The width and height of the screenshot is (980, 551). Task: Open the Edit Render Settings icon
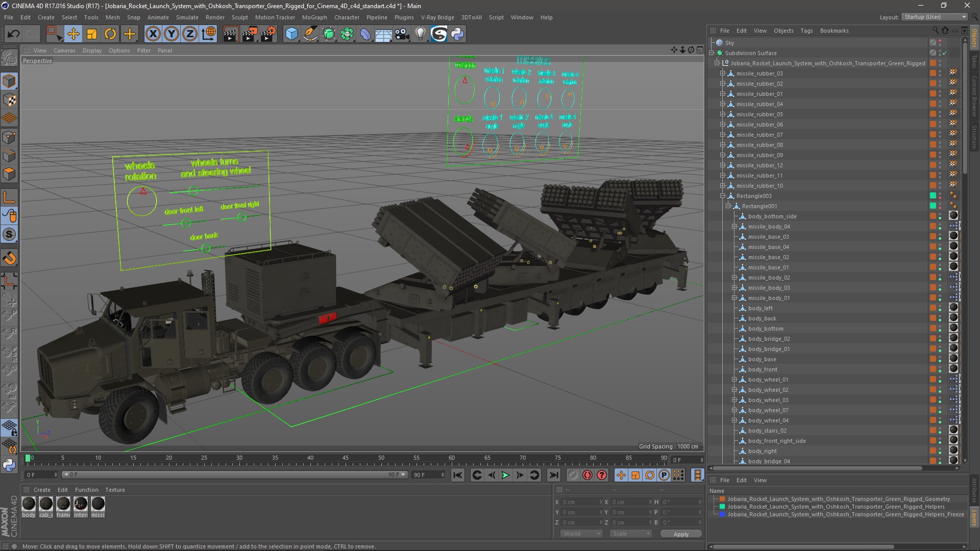coord(268,34)
